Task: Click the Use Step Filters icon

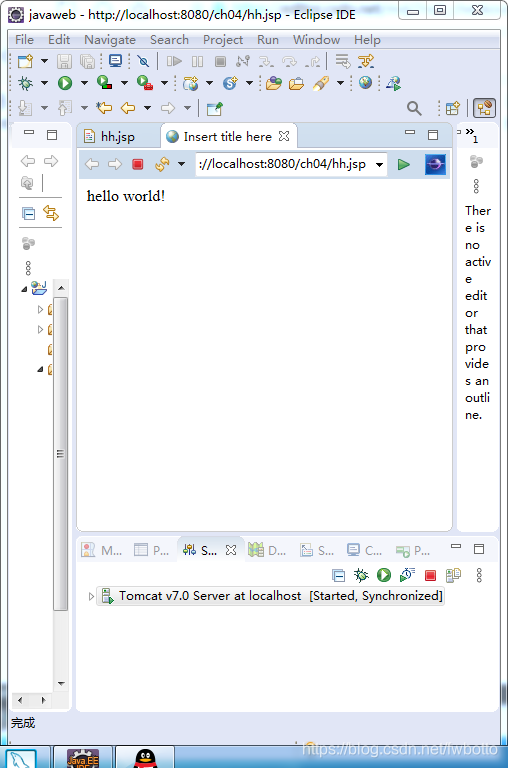Action: pos(366,61)
